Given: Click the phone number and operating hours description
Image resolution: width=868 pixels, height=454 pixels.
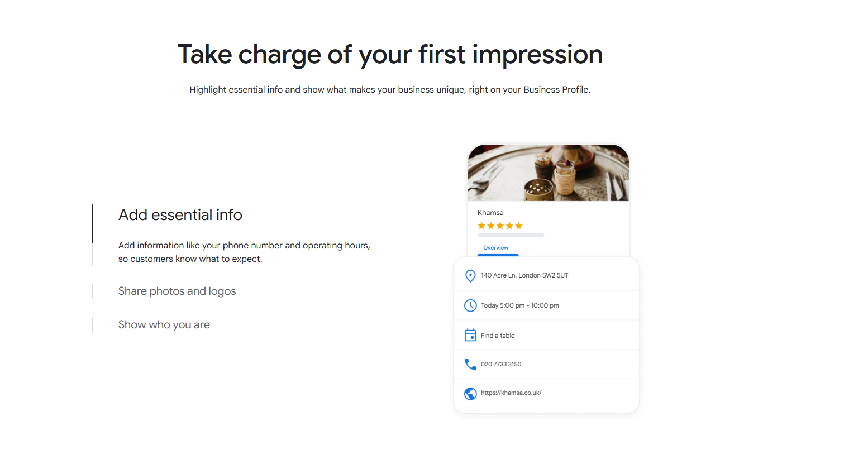Looking at the screenshot, I should pyautogui.click(x=244, y=252).
